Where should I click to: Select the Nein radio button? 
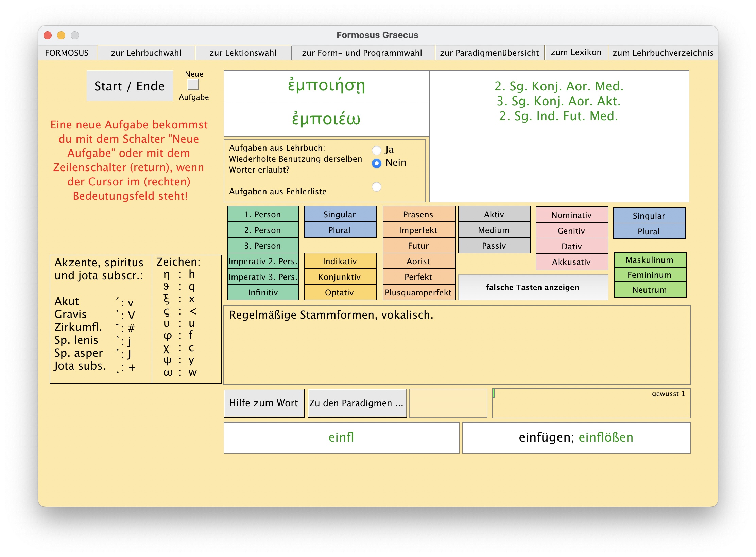pyautogui.click(x=377, y=163)
